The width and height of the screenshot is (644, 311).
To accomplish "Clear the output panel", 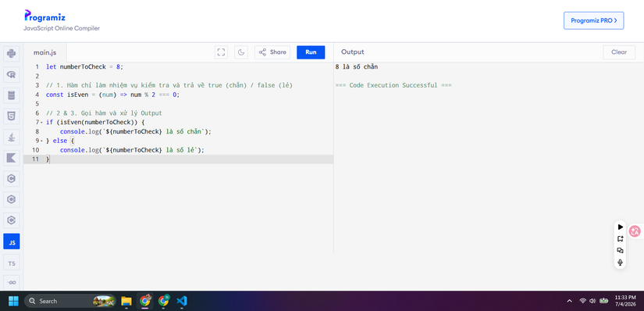I will pos(619,52).
